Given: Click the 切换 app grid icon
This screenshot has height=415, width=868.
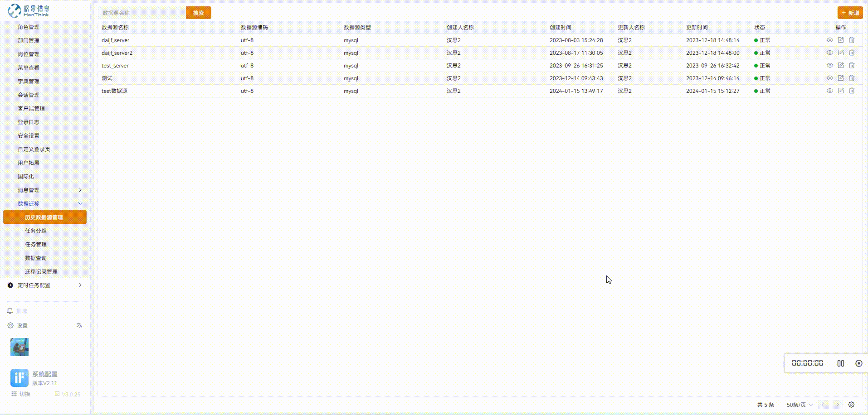Looking at the screenshot, I should (14, 394).
